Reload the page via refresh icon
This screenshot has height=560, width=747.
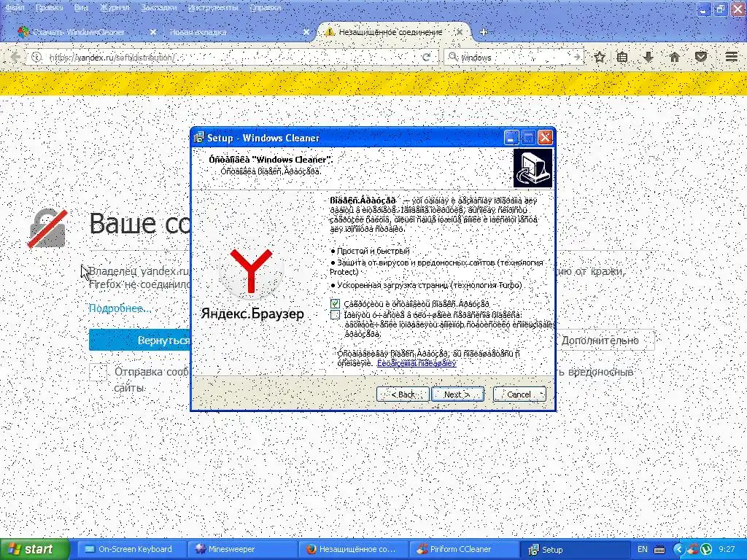click(426, 57)
